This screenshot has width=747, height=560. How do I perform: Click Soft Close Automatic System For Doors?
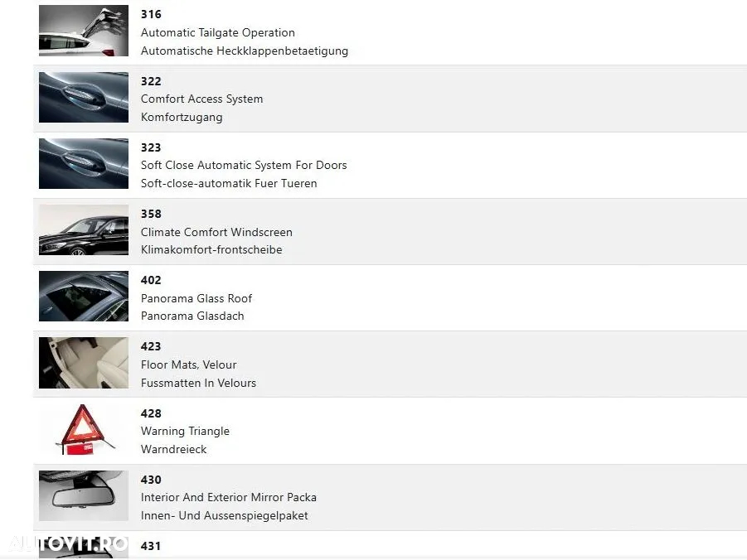(244, 165)
